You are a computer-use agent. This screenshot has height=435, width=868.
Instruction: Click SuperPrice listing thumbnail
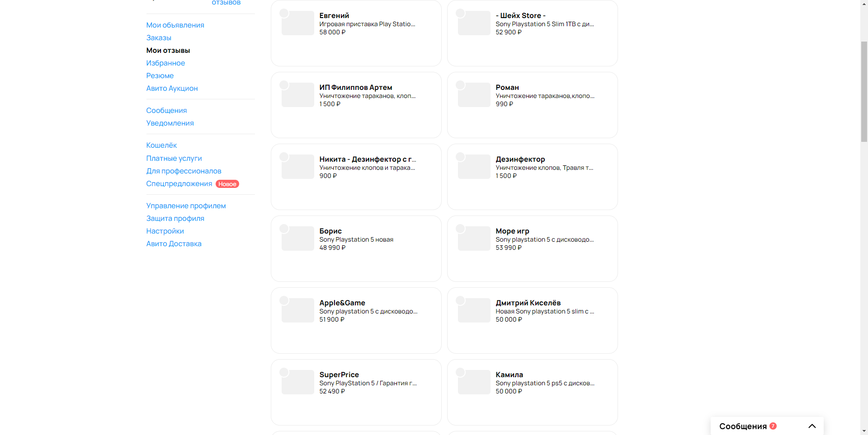pyautogui.click(x=297, y=382)
